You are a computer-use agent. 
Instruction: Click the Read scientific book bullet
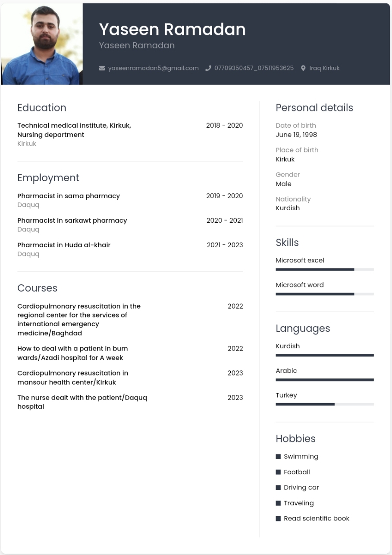tap(278, 519)
